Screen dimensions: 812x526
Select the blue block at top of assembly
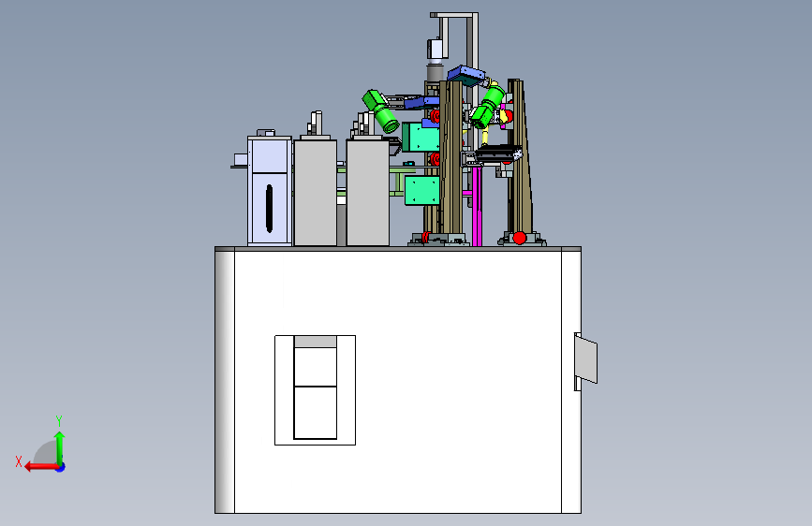click(x=466, y=75)
